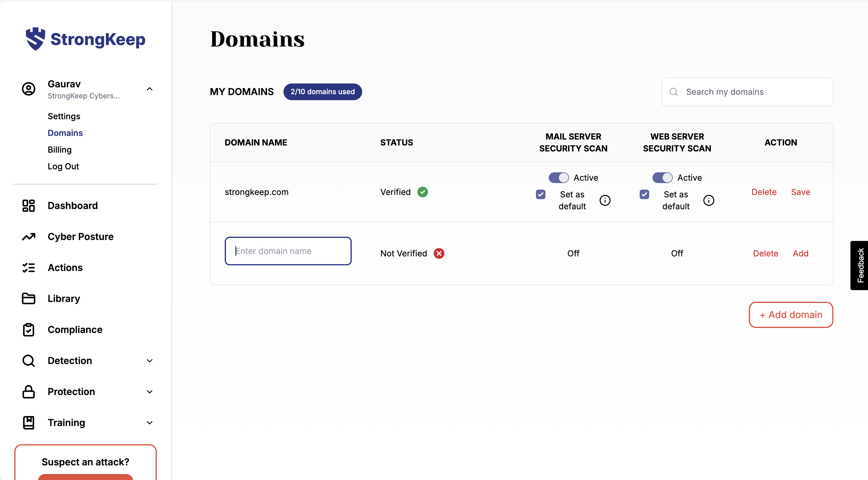Click the Actions checklist icon

28,268
